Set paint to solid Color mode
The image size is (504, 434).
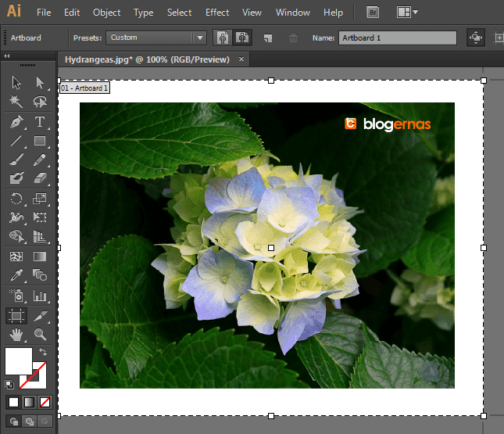click(x=13, y=402)
